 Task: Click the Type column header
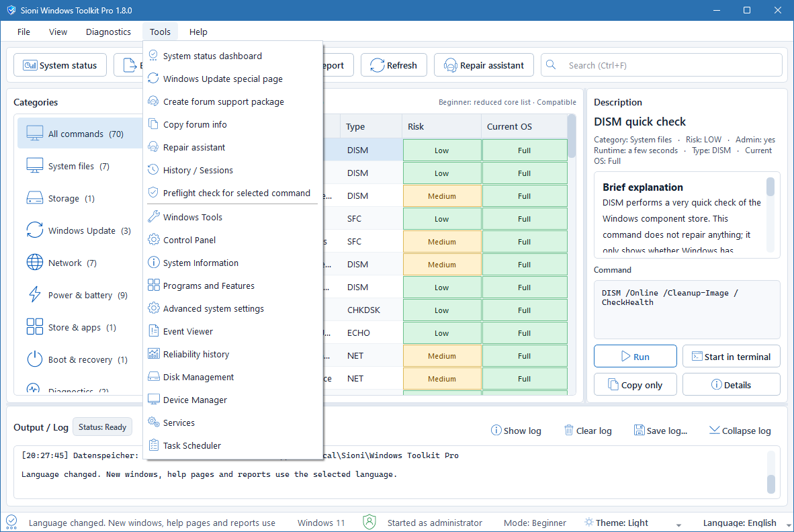(371, 126)
